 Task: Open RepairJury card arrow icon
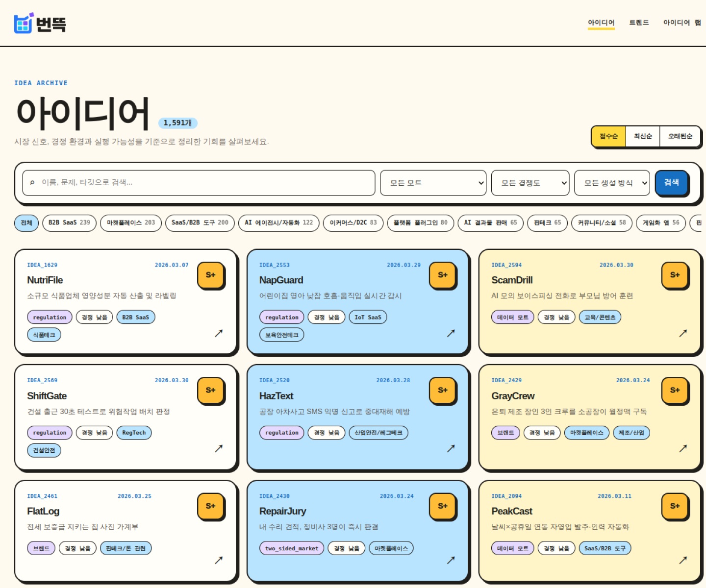(x=451, y=560)
